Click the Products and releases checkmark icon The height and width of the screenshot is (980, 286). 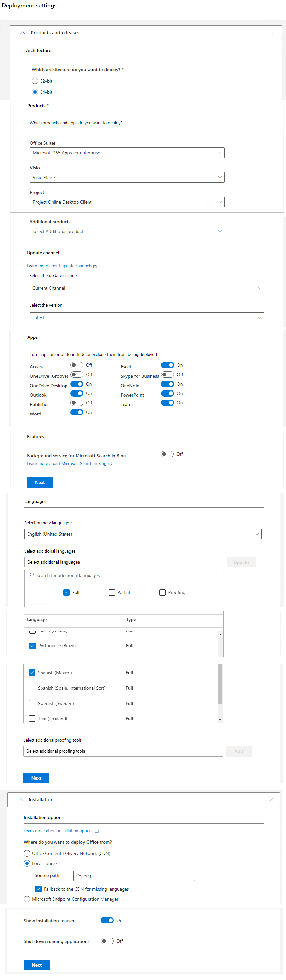pos(273,33)
